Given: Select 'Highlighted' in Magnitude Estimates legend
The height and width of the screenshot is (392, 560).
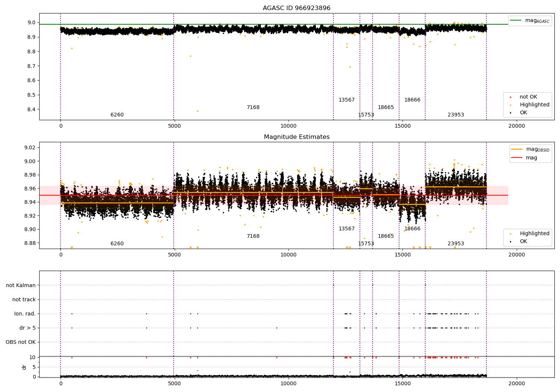Looking at the screenshot, I should click(x=535, y=234).
